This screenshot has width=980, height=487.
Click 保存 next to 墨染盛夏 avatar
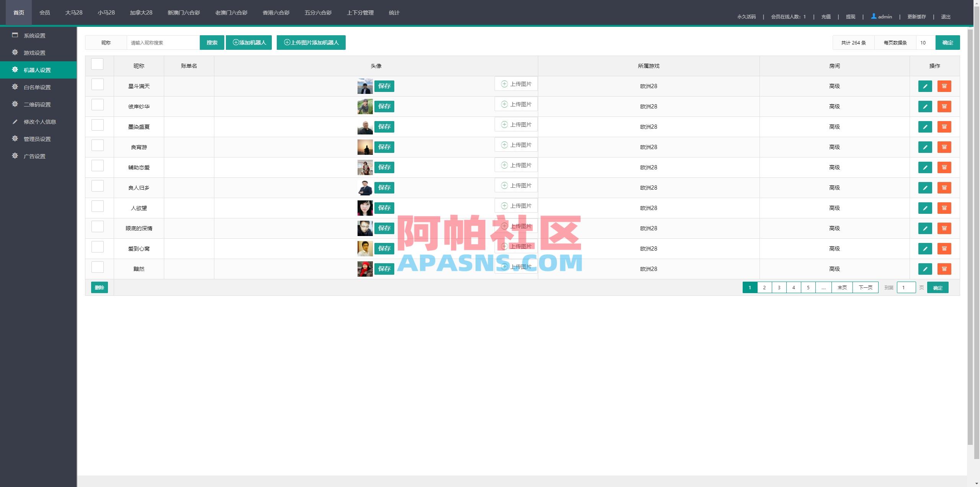[384, 126]
